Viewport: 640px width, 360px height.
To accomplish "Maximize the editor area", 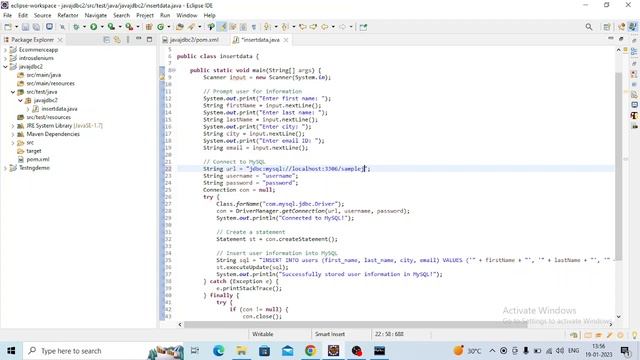I will click(x=621, y=39).
